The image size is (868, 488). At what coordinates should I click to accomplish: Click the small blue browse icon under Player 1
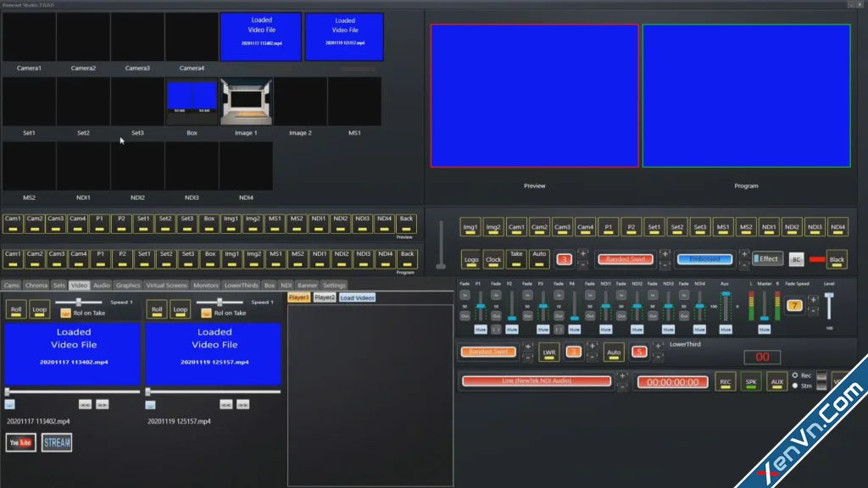[x=10, y=404]
